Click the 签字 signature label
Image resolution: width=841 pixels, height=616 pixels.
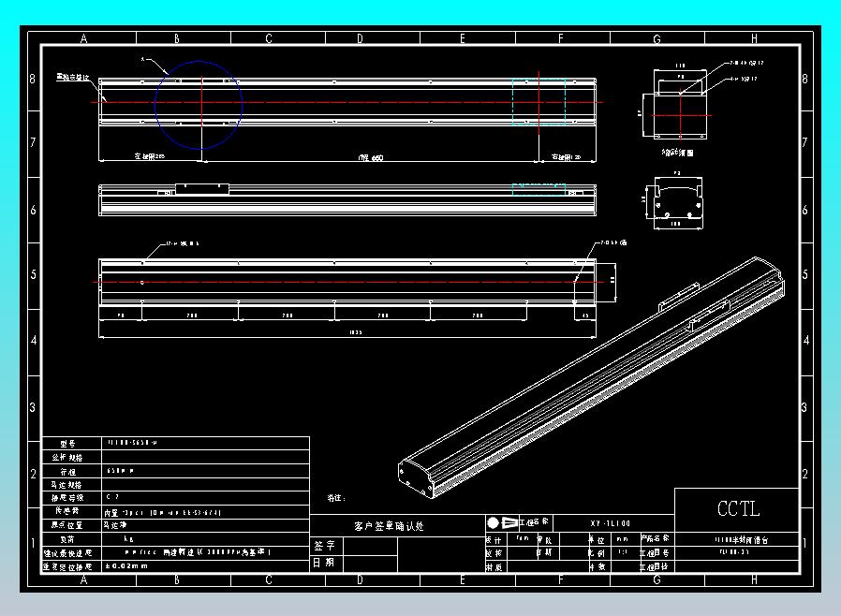pos(324,546)
